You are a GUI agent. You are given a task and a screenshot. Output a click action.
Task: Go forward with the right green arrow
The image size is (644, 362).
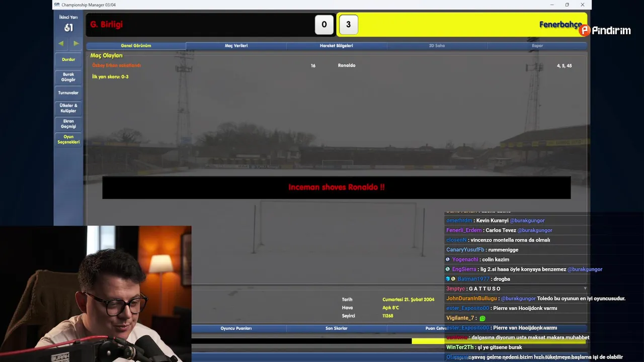pyautogui.click(x=76, y=44)
